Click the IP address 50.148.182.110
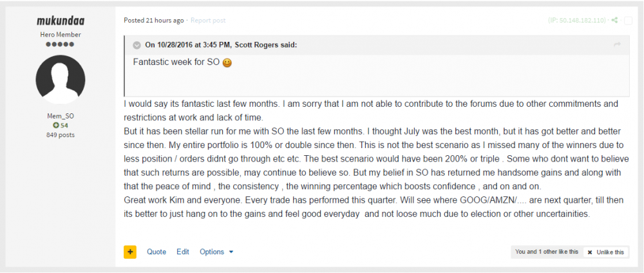 pos(577,20)
